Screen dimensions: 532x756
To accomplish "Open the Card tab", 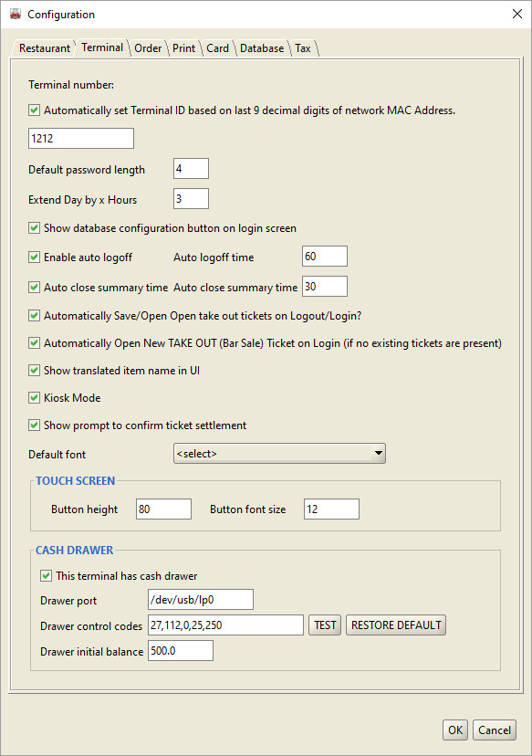I will (x=217, y=48).
